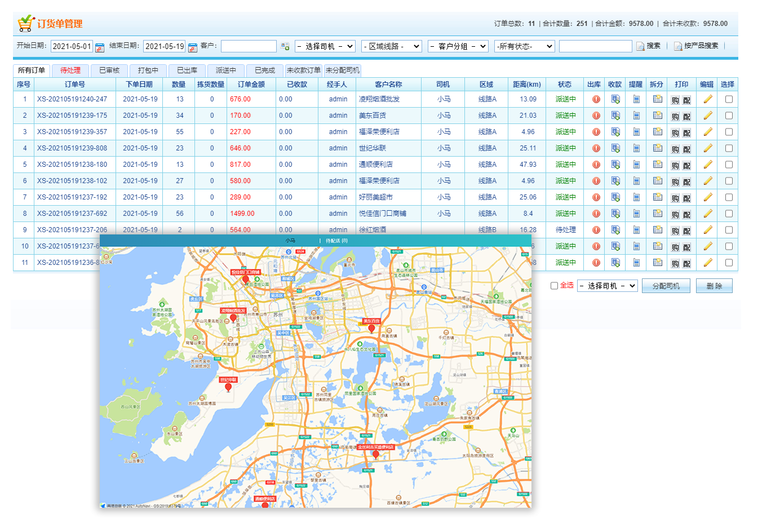Click the 凌翔烟酒批发 map marker
771x532 pixels.
(x=233, y=318)
